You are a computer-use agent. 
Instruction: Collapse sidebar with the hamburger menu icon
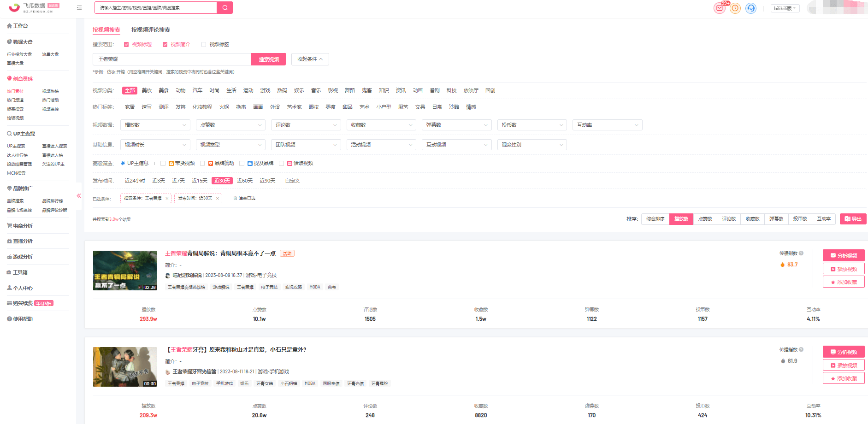(79, 7)
